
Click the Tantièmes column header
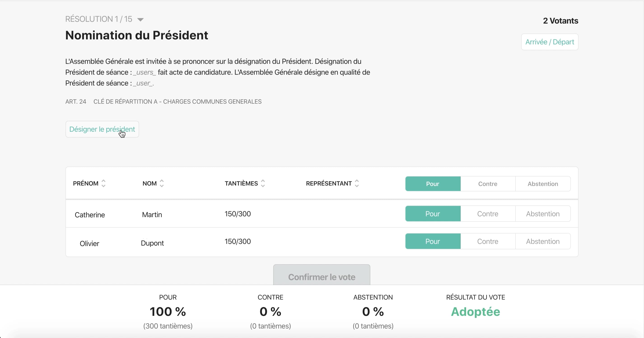pyautogui.click(x=241, y=183)
